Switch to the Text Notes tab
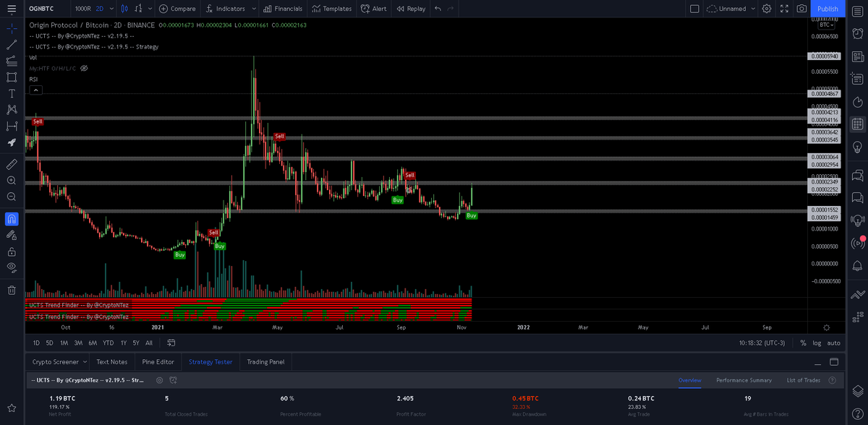The image size is (868, 425). tap(111, 361)
